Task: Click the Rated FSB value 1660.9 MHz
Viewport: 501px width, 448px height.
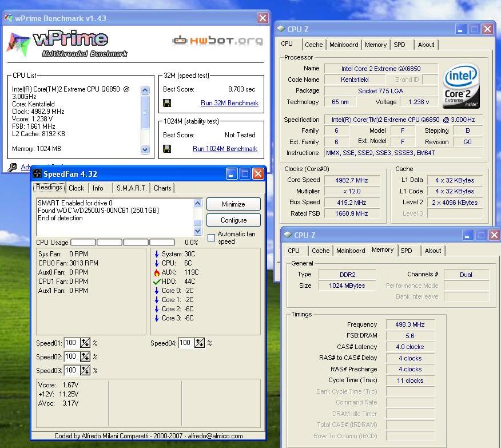Action: pyautogui.click(x=352, y=213)
